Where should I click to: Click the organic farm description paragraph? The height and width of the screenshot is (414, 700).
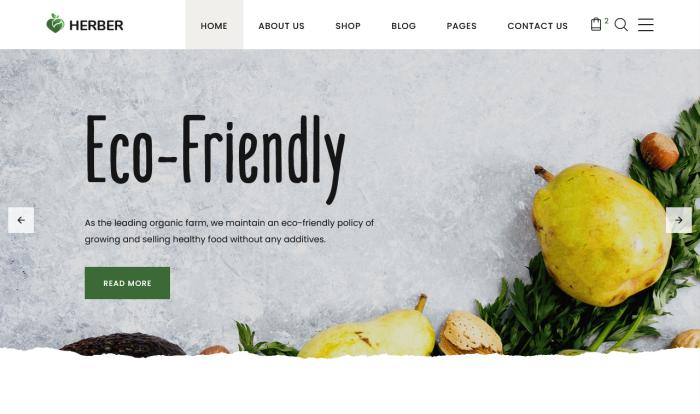229,231
